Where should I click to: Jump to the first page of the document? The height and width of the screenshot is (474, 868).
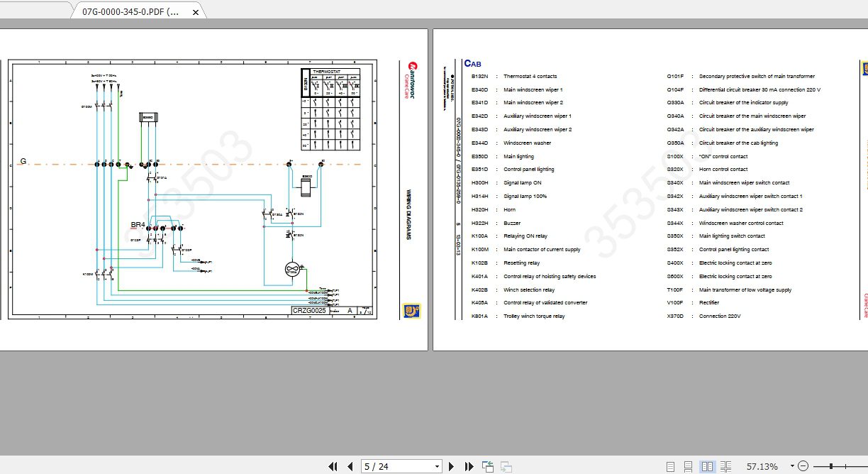(333, 466)
